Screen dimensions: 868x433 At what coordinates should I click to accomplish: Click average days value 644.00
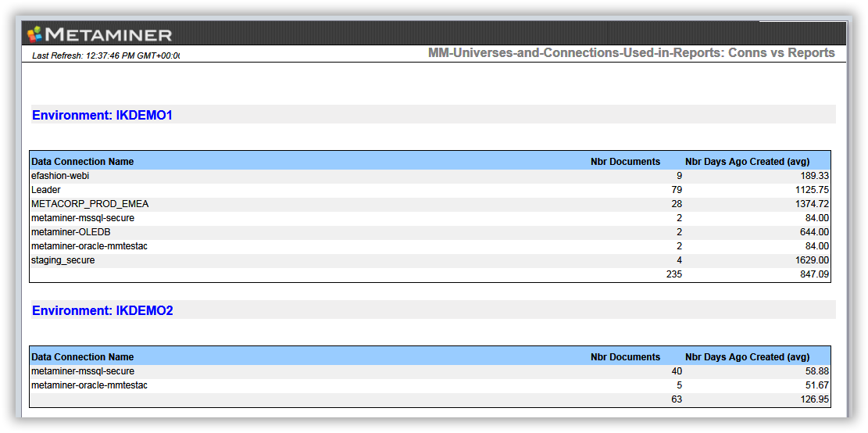tap(815, 232)
